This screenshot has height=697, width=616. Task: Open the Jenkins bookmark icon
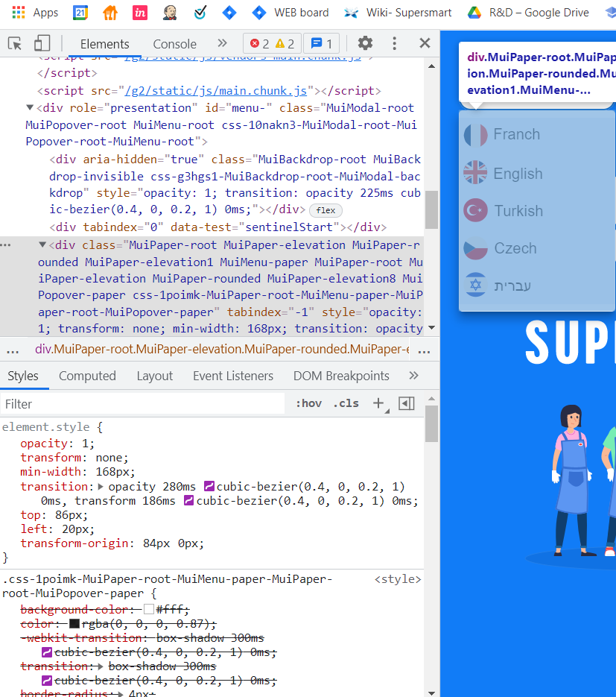pos(170,13)
